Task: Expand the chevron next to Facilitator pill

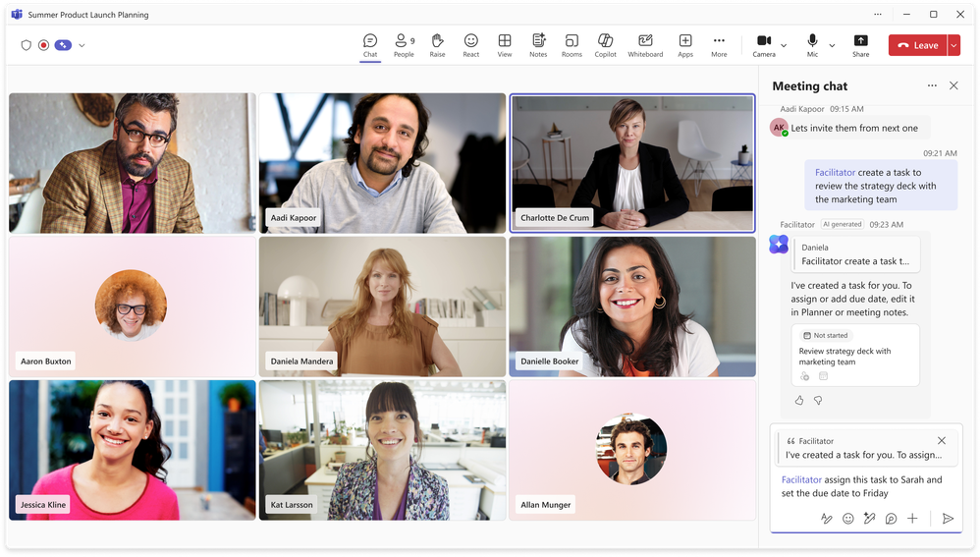Action: coord(82,45)
